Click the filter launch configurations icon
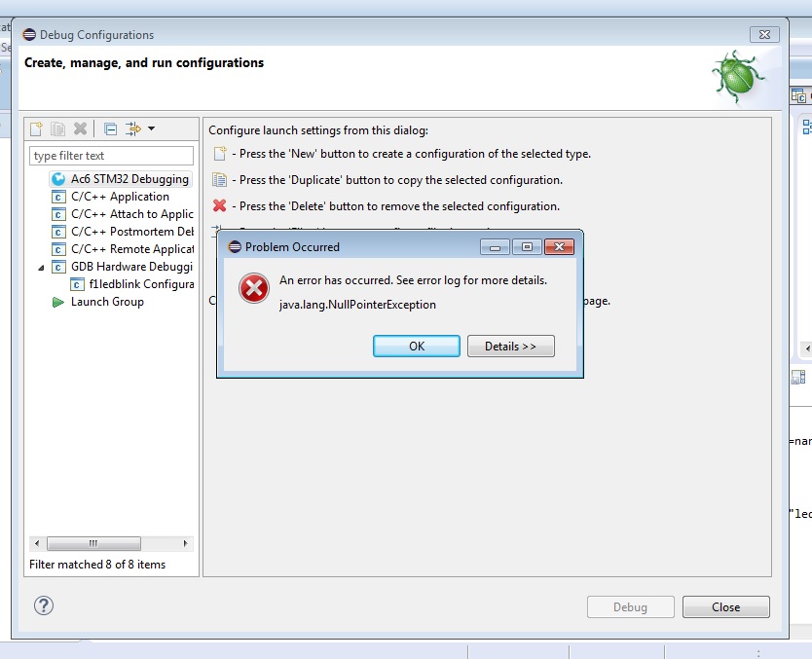The width and height of the screenshot is (812, 659). [132, 128]
